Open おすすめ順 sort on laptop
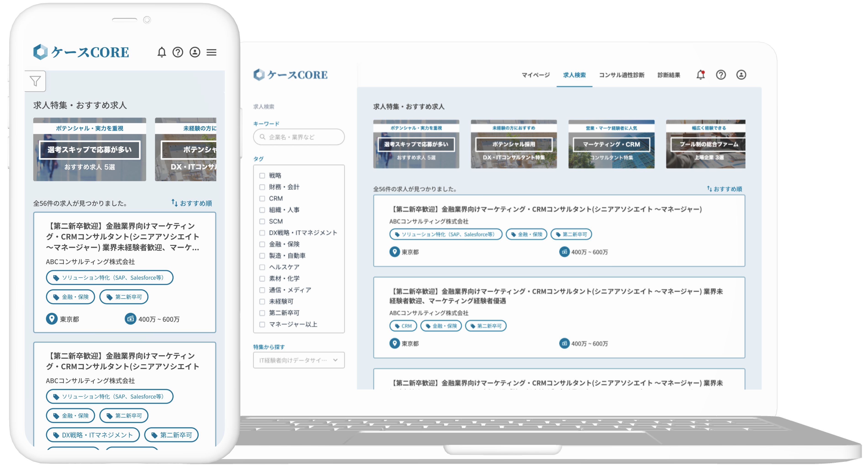This screenshot has height=465, width=868. [x=725, y=189]
